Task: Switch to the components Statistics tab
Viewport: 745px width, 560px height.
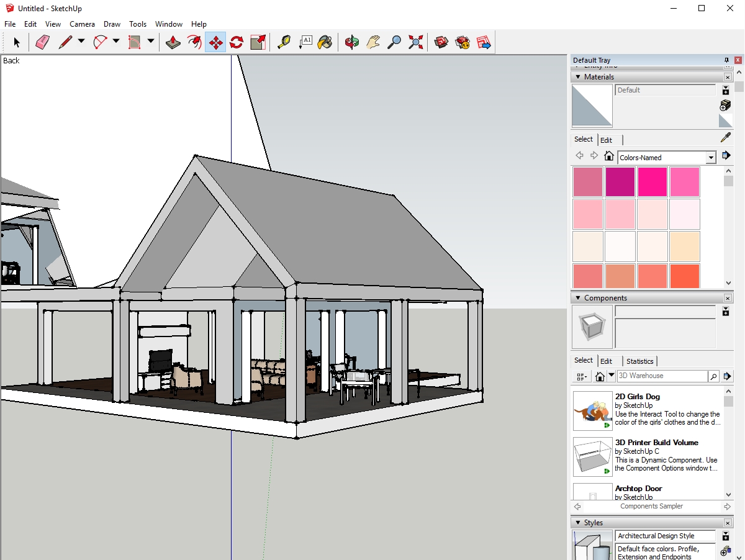Action: point(639,361)
